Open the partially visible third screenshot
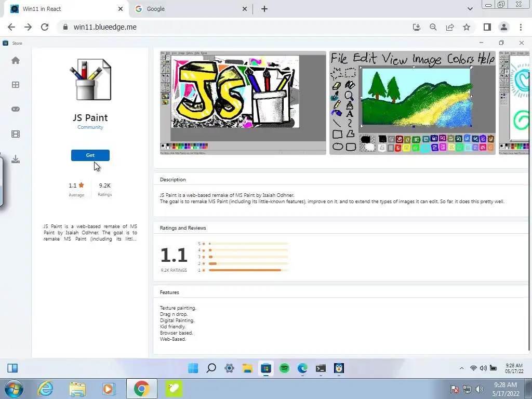The image size is (532, 399). tap(514, 103)
